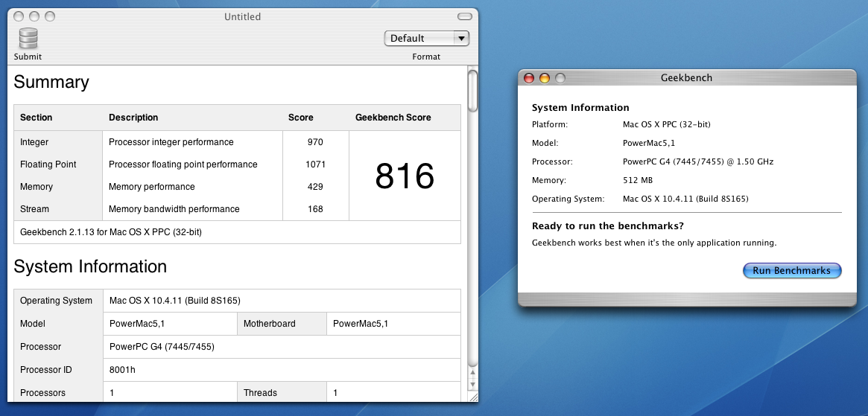Viewport: 868px width, 416px height.
Task: Close the Untitled window
Action: 19,16
